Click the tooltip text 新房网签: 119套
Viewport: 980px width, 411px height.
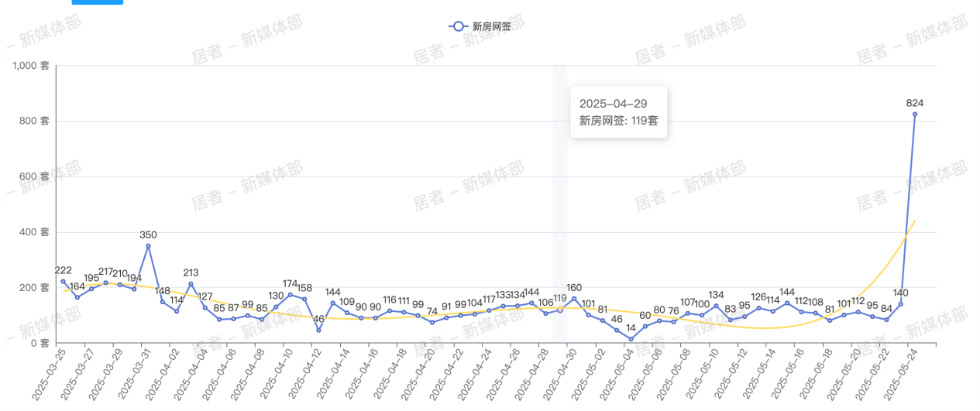pos(619,121)
